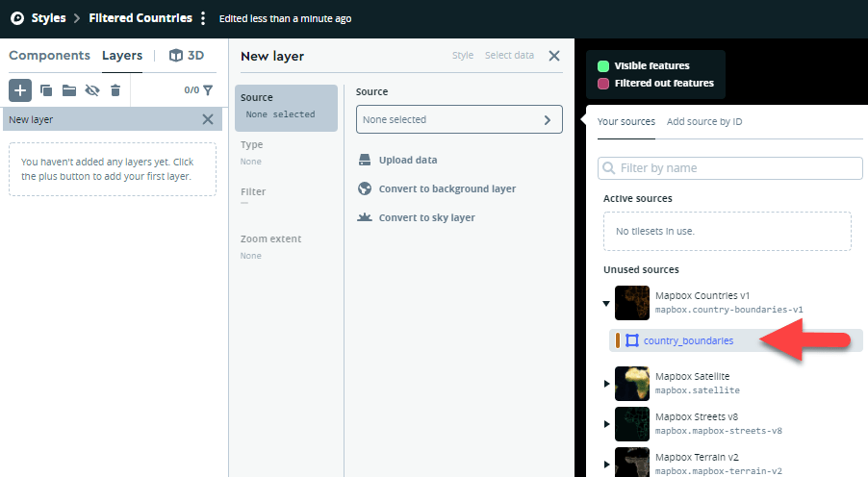Expand the Mapbox Streets v8 source
This screenshot has height=477, width=868.
pyautogui.click(x=606, y=424)
